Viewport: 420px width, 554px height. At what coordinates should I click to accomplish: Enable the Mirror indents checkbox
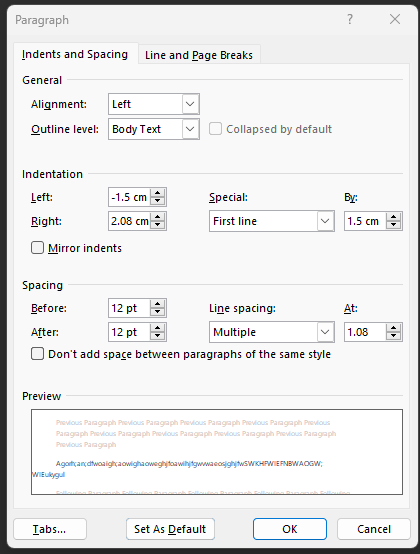coord(37,248)
